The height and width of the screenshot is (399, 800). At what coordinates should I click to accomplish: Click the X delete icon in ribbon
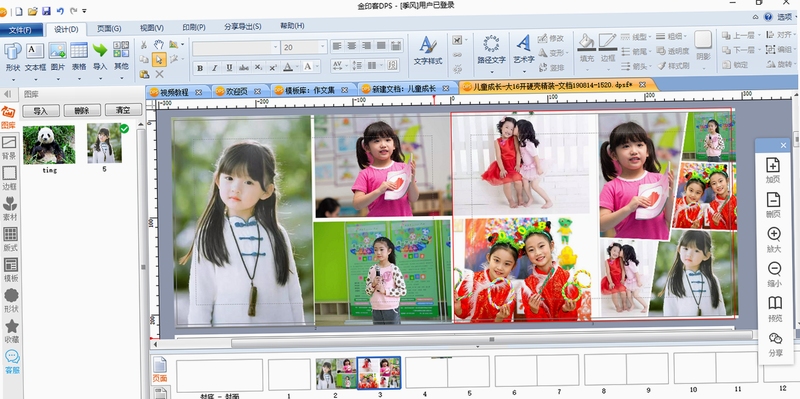[x=159, y=74]
